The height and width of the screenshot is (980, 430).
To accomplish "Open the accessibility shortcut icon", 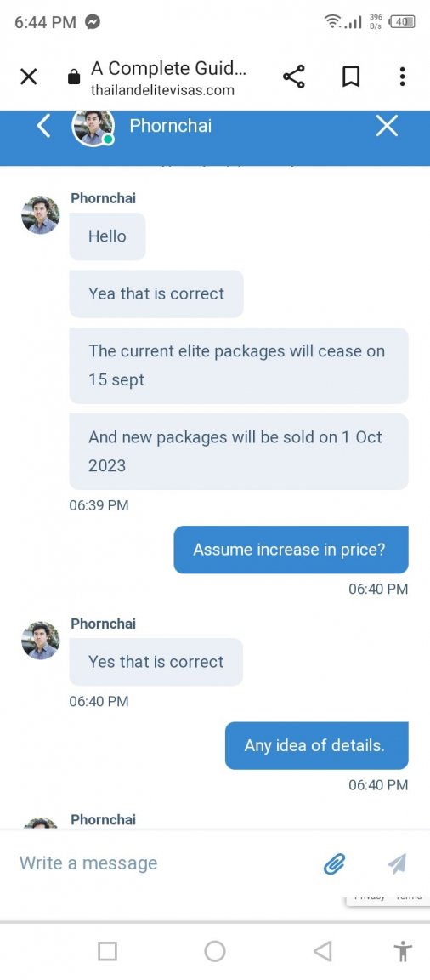I will point(403,951).
